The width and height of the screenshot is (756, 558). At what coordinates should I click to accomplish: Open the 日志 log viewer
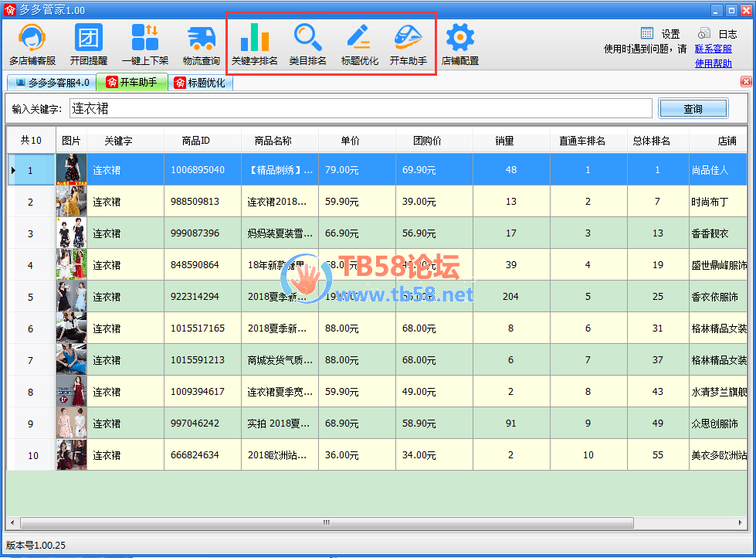(x=718, y=34)
